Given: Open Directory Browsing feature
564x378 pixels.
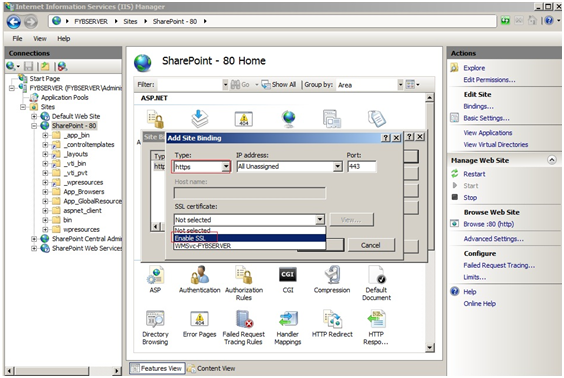Looking at the screenshot, I should 155,327.
